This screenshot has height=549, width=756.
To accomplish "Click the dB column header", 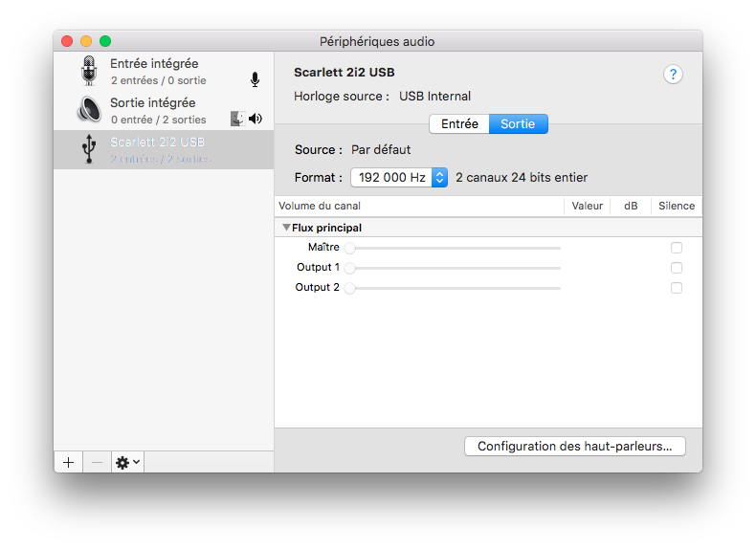I will pyautogui.click(x=631, y=206).
